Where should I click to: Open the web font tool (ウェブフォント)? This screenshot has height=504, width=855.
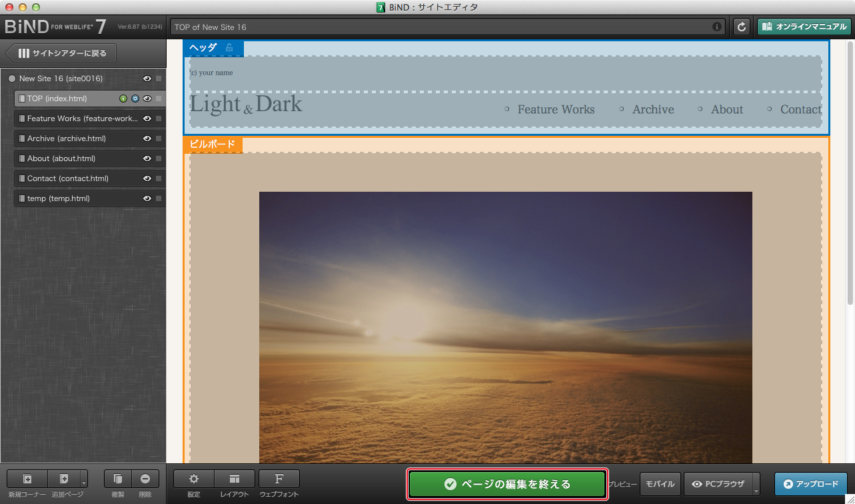(279, 479)
